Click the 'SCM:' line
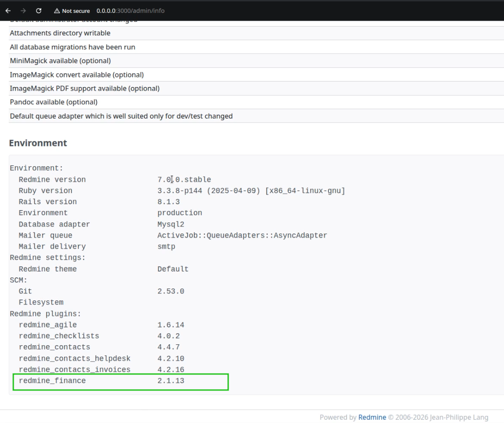Viewport: 504px width, 423px height. [18, 280]
